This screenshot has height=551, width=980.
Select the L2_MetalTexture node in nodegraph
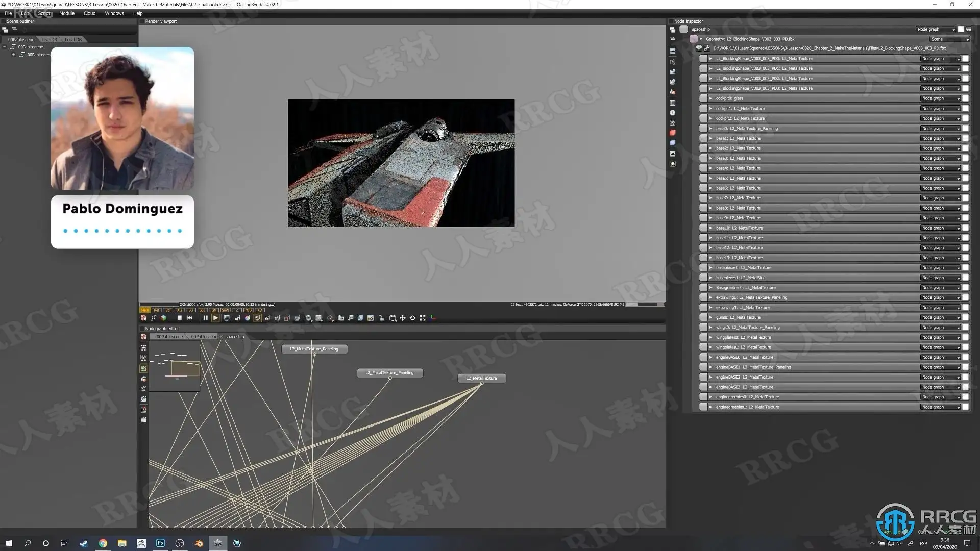pyautogui.click(x=481, y=378)
